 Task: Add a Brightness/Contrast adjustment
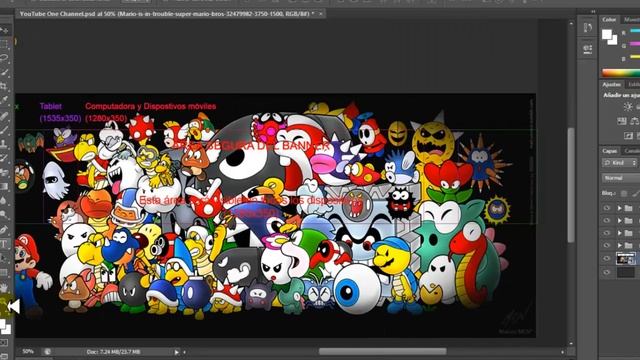pyautogui.click(x=628, y=107)
